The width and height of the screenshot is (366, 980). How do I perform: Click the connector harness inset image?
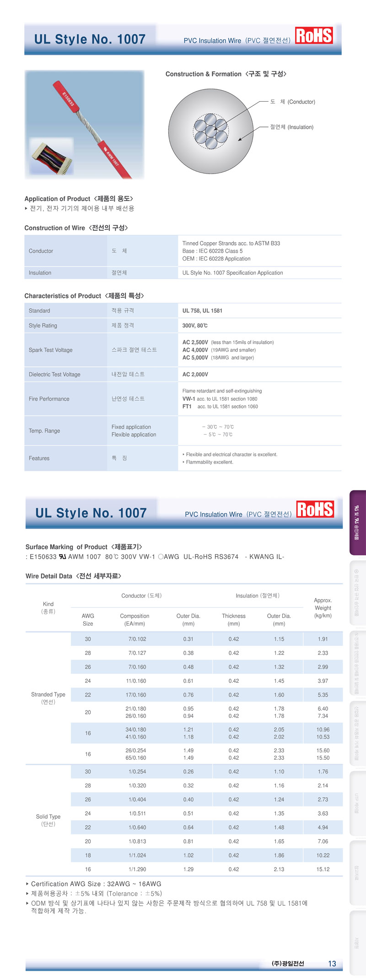tap(52, 158)
